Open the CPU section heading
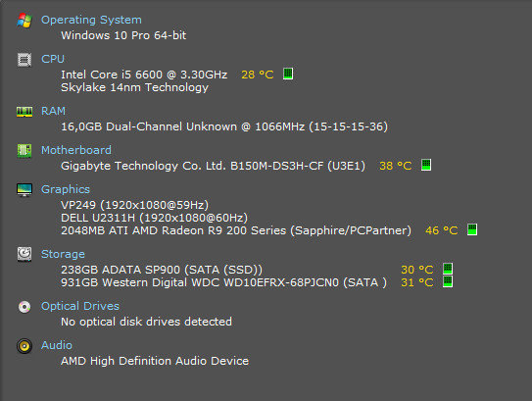The height and width of the screenshot is (401, 532). tap(53, 59)
